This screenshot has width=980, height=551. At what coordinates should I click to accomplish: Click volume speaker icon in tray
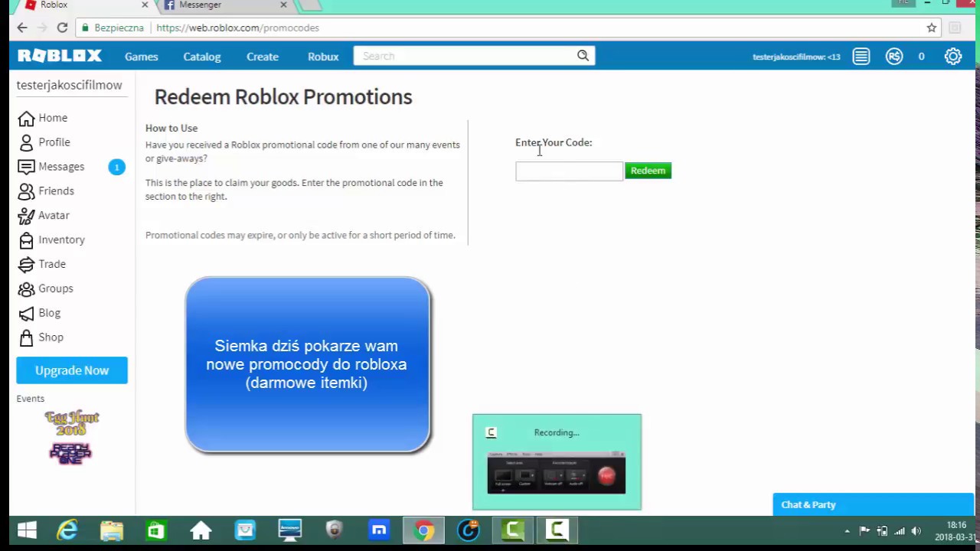[916, 531]
